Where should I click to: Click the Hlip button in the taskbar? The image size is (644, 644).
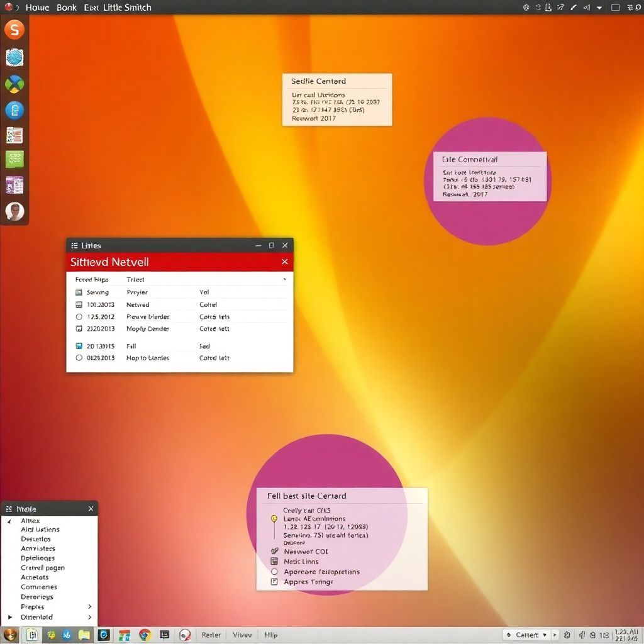coord(270,635)
